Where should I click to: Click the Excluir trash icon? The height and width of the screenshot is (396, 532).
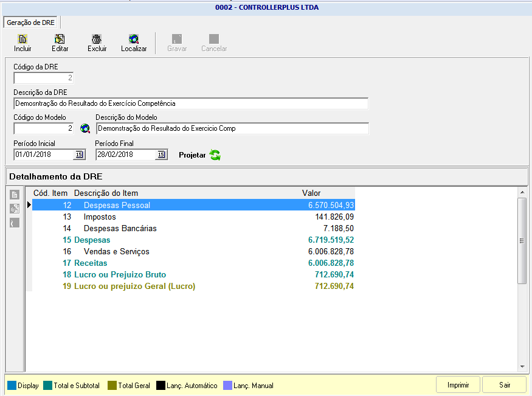(97, 39)
